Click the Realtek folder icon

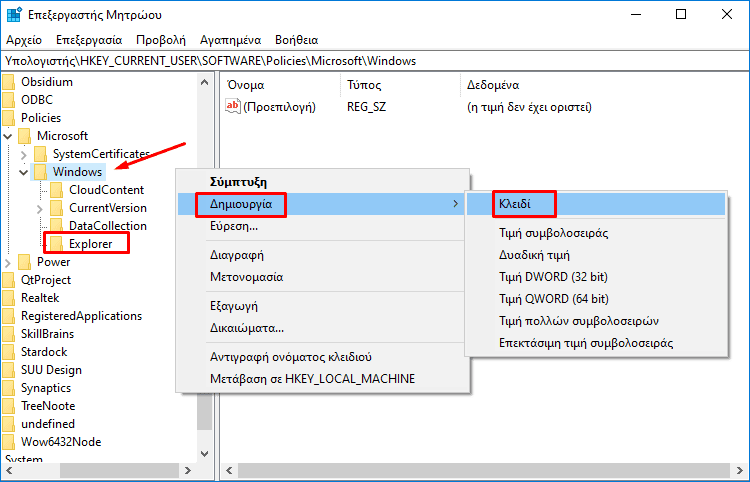click(8, 298)
